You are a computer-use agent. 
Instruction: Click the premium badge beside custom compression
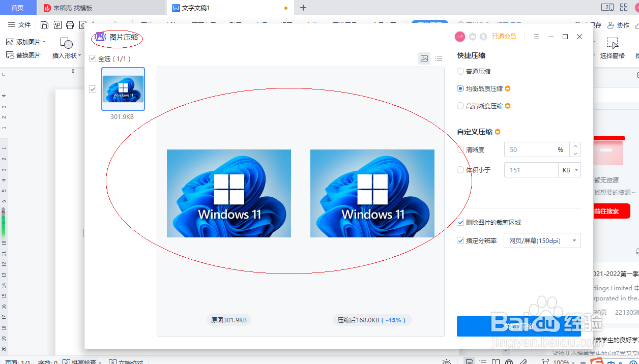pos(498,132)
